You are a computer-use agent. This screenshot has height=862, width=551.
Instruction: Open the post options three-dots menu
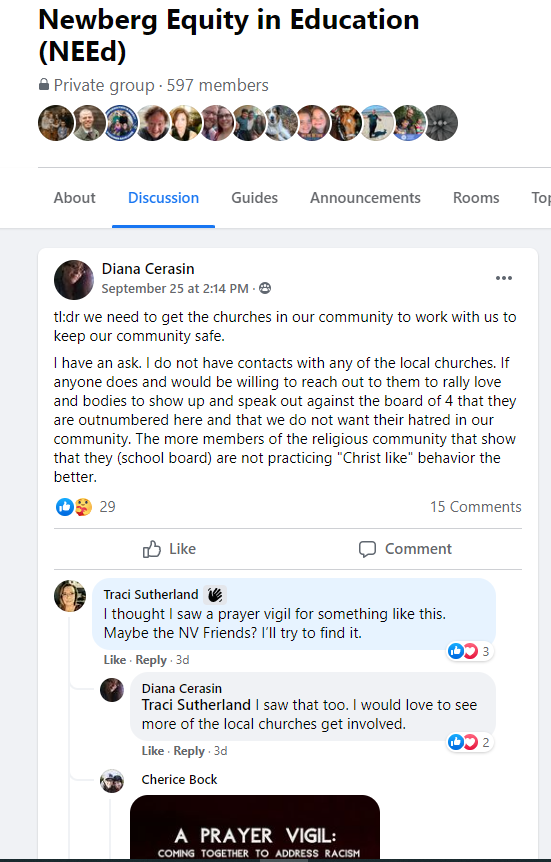504,278
